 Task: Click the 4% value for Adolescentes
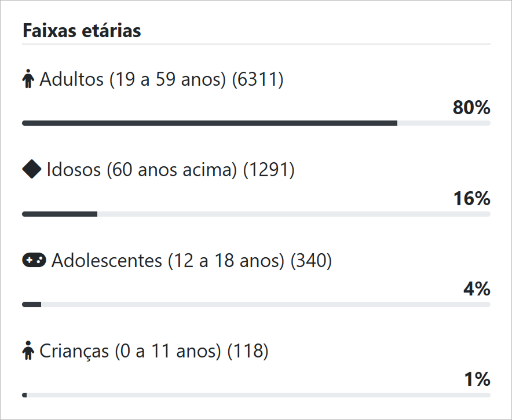pyautogui.click(x=477, y=289)
